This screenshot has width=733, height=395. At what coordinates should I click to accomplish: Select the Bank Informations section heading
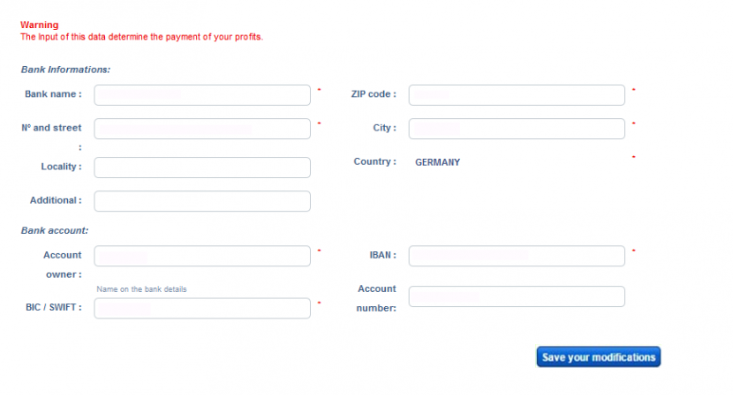click(65, 70)
